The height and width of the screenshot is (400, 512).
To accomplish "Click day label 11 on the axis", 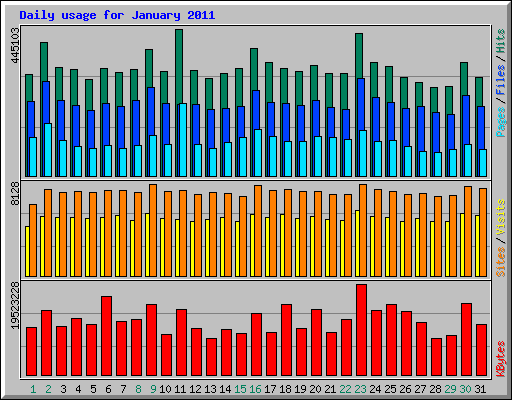I will pyautogui.click(x=180, y=389).
